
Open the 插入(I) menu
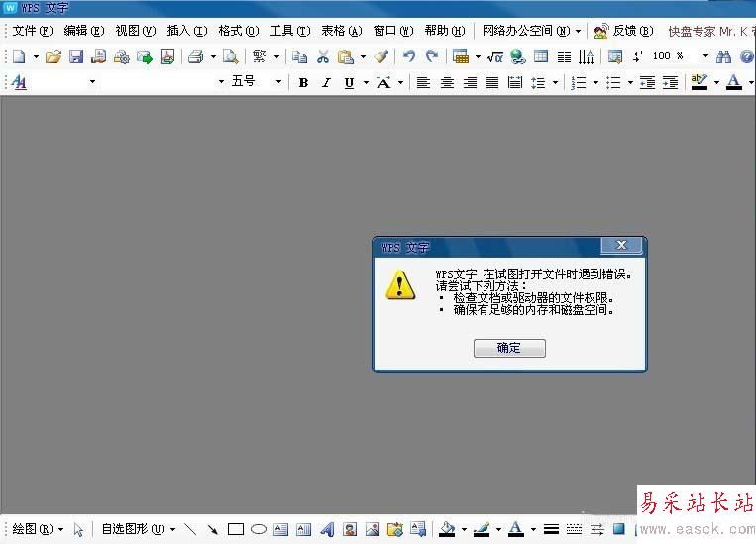(187, 31)
